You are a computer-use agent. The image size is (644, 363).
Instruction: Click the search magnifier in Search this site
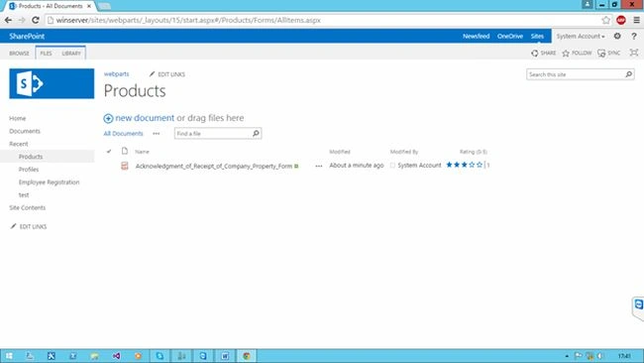[x=628, y=74]
